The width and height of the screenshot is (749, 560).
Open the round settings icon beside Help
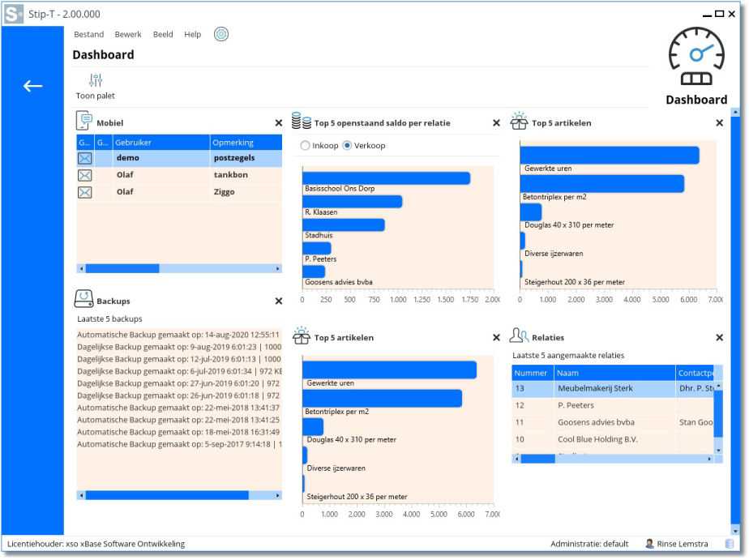click(221, 34)
